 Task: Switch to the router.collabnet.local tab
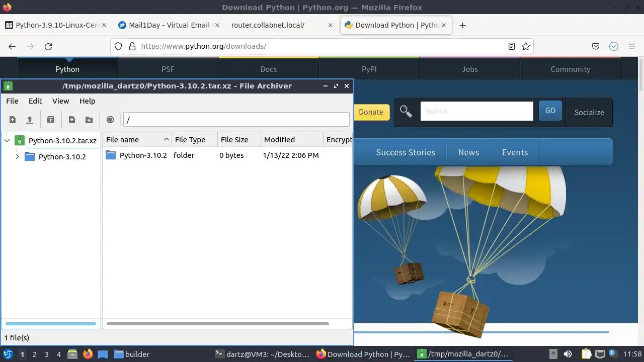(x=282, y=25)
